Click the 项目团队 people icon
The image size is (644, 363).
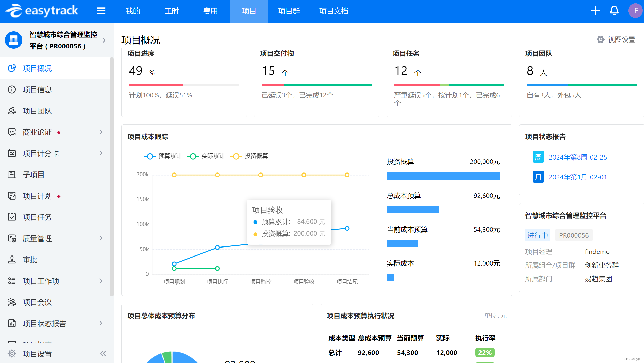(12, 111)
